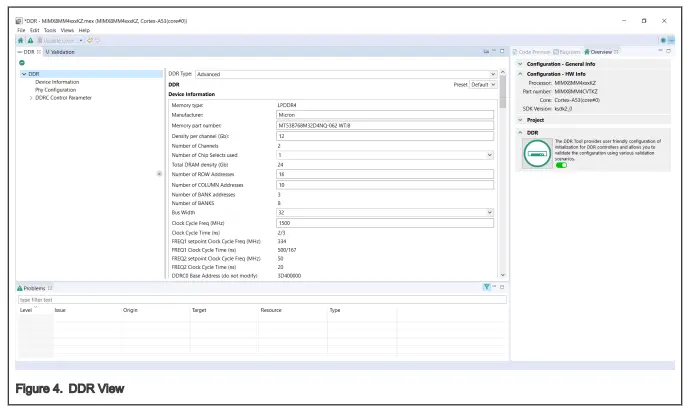Click the Problems filter funnel icon
The image size is (689, 406).
pyautogui.click(x=485, y=287)
